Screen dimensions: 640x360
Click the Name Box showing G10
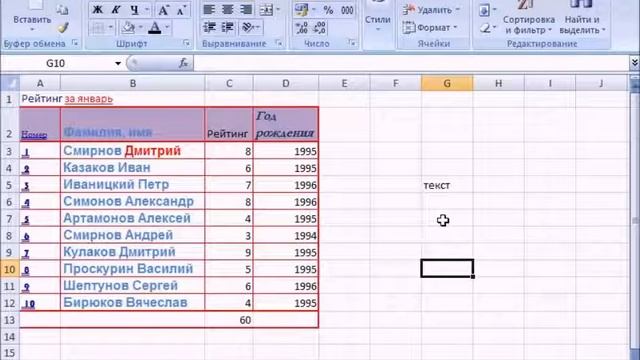tap(56, 63)
